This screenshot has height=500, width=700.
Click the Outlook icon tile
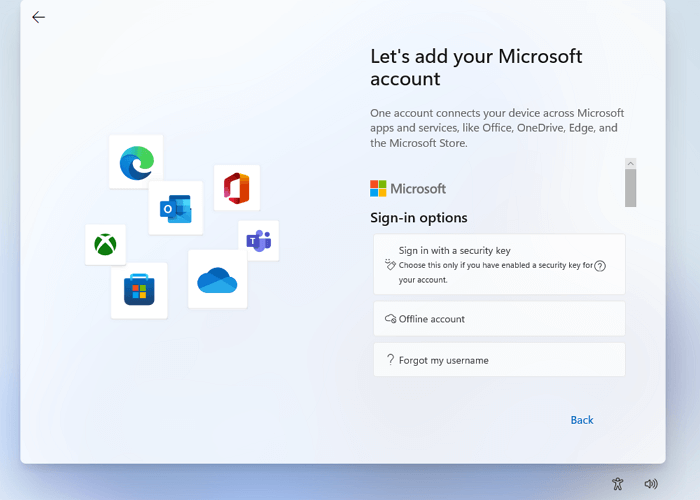coord(176,208)
